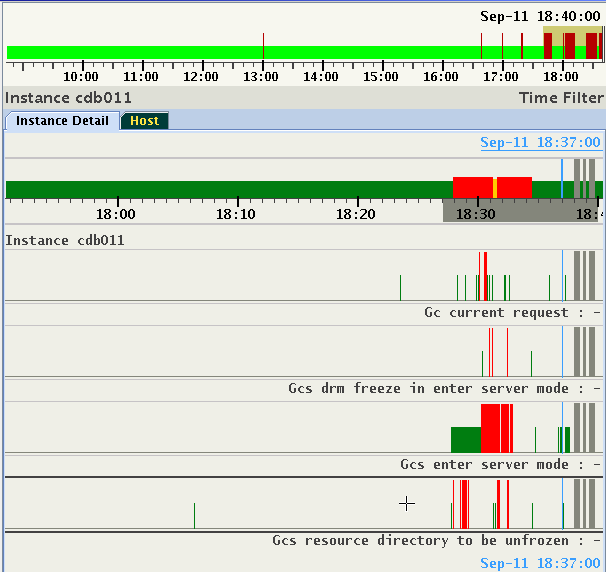Click the 'Gc current request' label
Image resolution: width=606 pixels, height=572 pixels.
pos(496,312)
